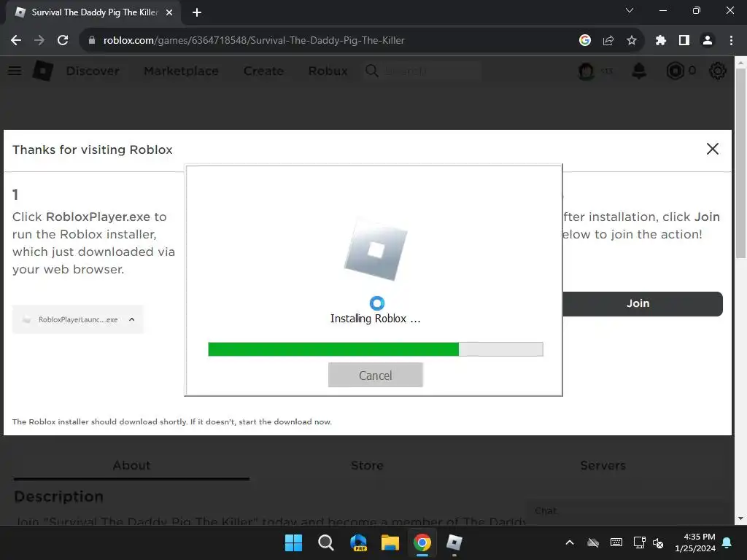Open Roblox settings gear
This screenshot has height=560, width=747.
coord(718,71)
